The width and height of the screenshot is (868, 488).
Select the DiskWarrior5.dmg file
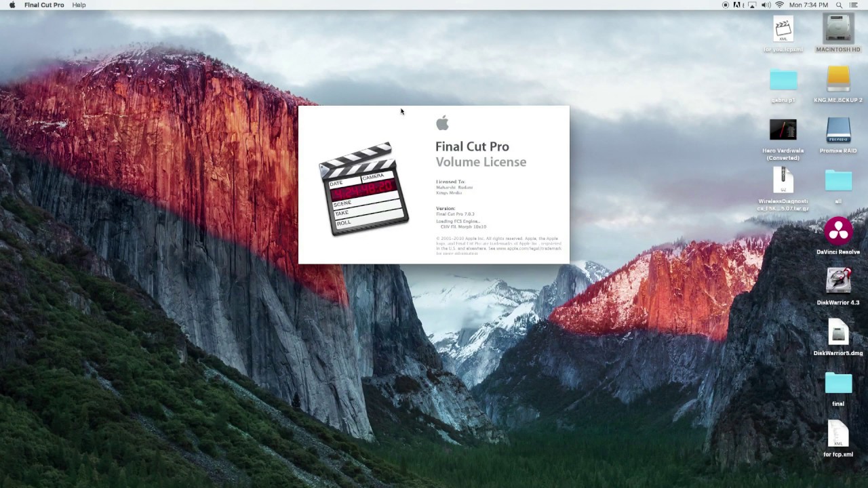coord(838,338)
